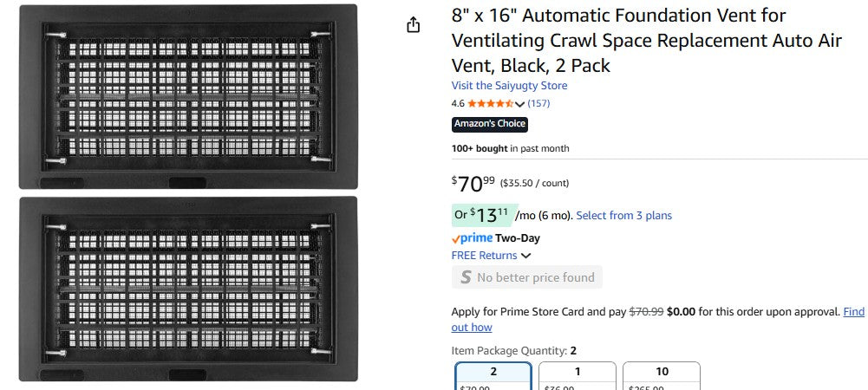Click the bottom vent product image

pos(188,289)
